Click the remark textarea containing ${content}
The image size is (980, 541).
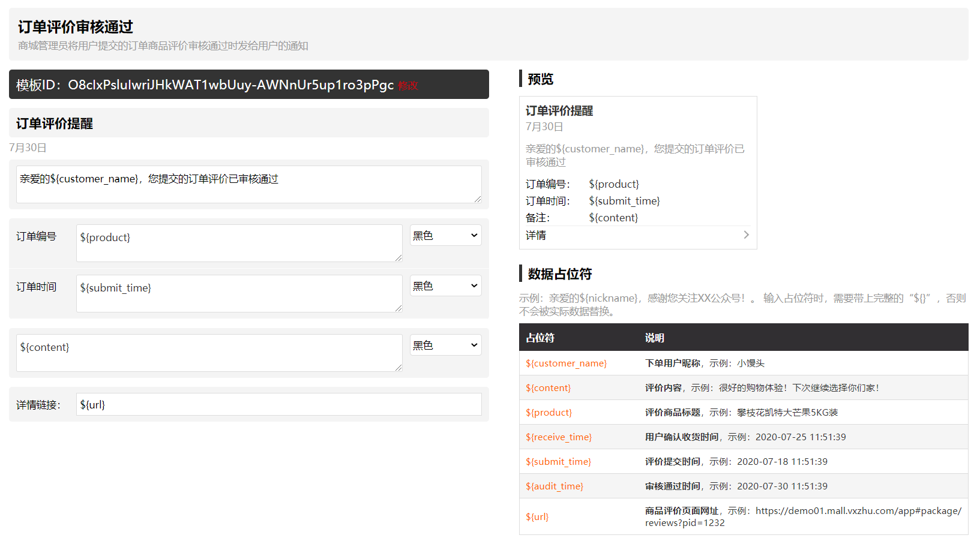click(x=209, y=353)
